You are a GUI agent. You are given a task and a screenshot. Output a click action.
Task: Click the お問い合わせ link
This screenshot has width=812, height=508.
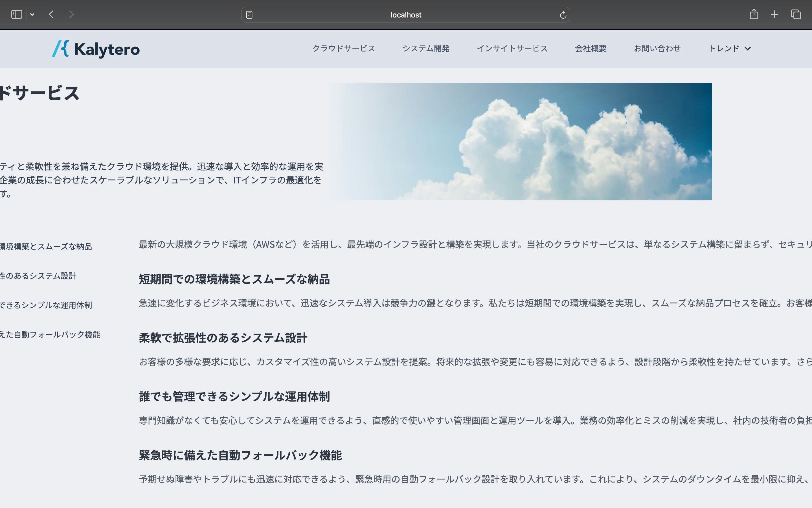[657, 48]
